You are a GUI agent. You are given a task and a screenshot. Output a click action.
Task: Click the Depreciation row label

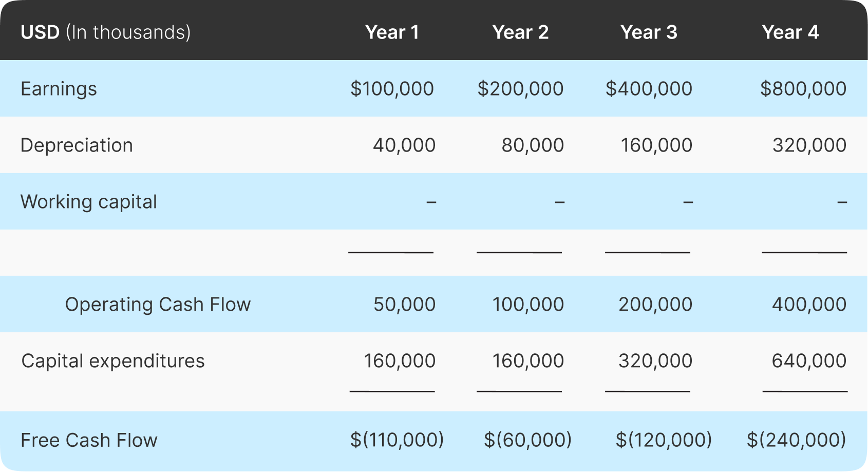point(77,145)
